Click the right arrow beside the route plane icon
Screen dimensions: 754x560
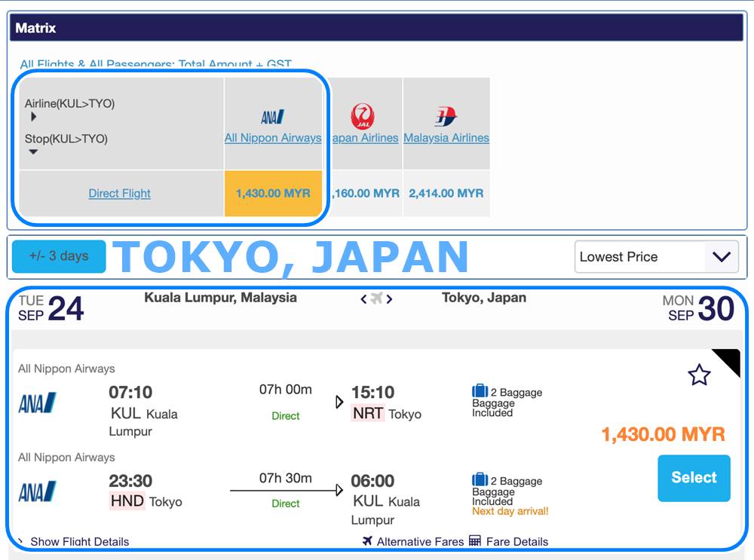(390, 299)
